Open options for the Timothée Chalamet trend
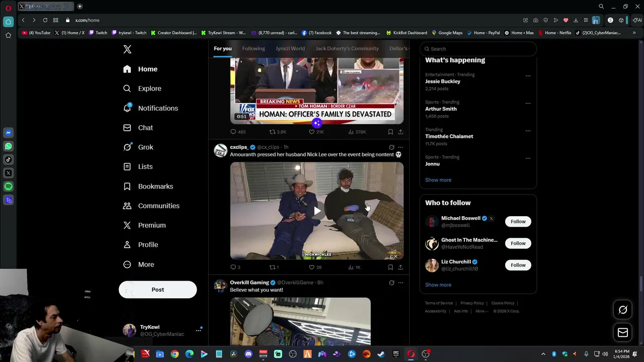The width and height of the screenshot is (644, 362). tap(528, 131)
